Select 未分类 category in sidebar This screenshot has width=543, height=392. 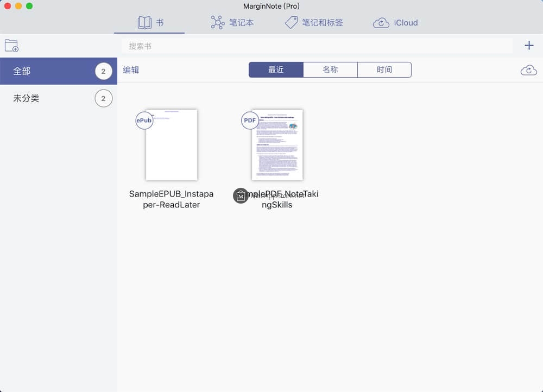point(49,99)
